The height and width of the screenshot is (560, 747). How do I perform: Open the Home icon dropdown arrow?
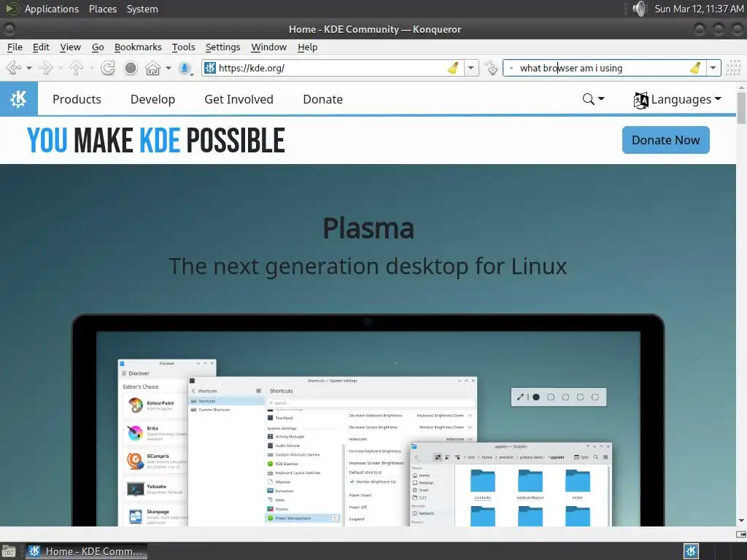coord(169,68)
